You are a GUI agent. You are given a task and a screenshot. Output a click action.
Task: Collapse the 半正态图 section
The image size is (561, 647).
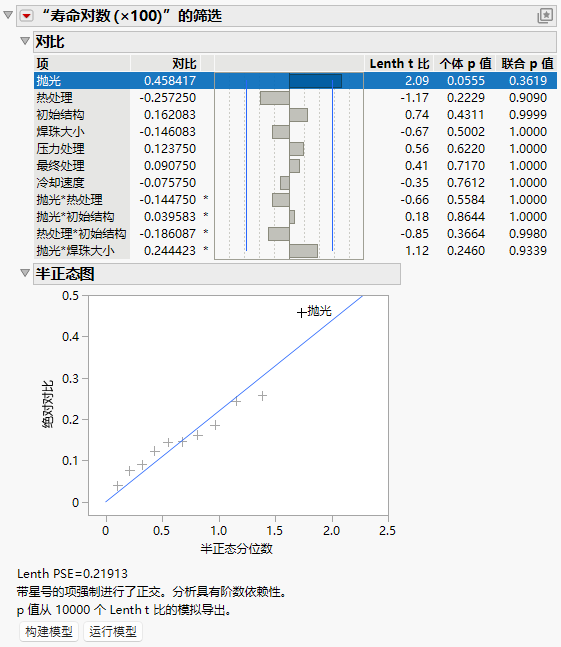point(25,273)
